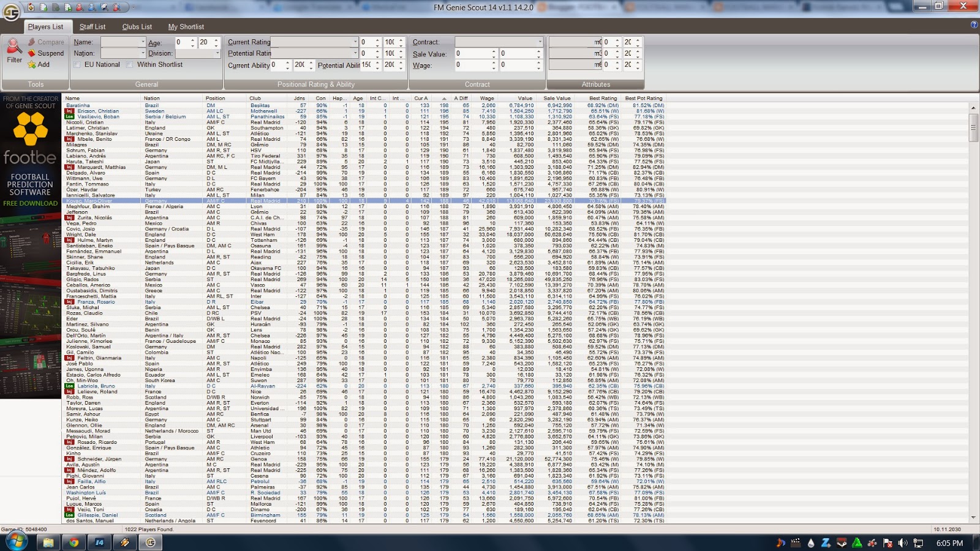Screen dimensions: 980x551
Task: Open the help icon at top right
Action: click(x=974, y=24)
